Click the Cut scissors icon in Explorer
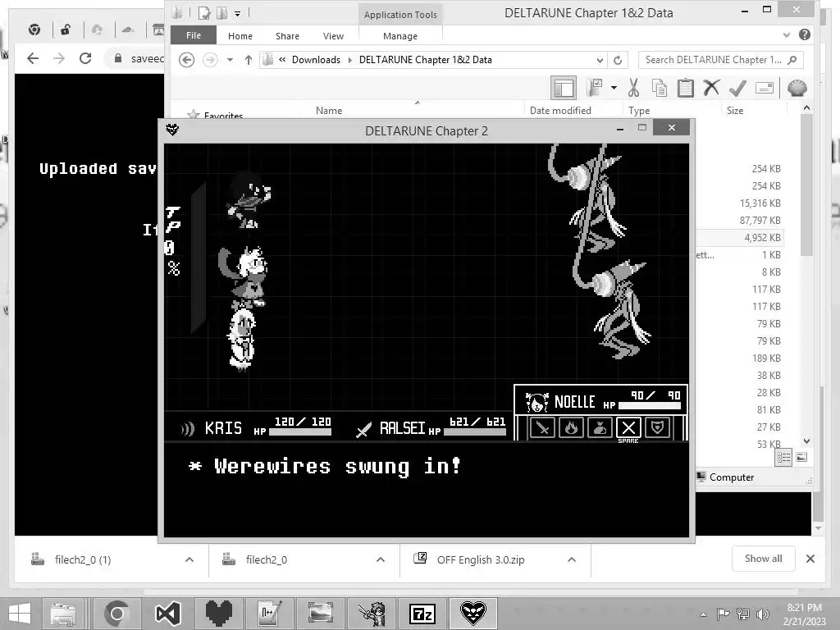This screenshot has width=840, height=630. click(634, 88)
